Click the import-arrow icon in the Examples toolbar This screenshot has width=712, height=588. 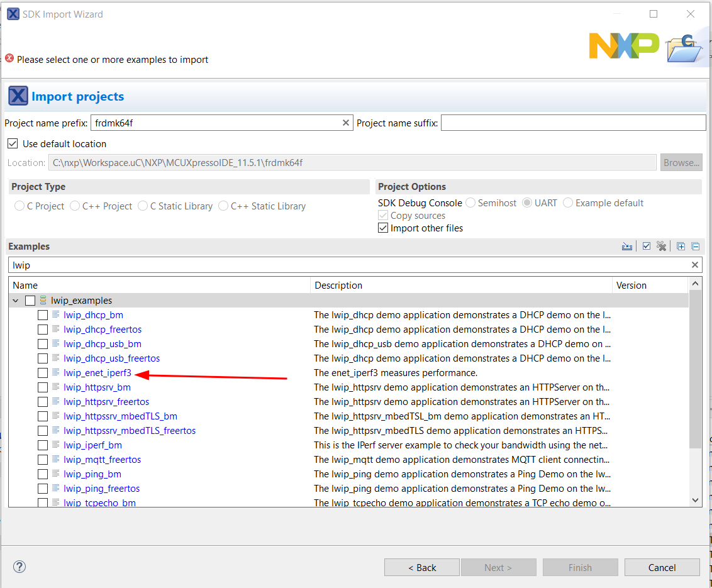click(x=626, y=246)
